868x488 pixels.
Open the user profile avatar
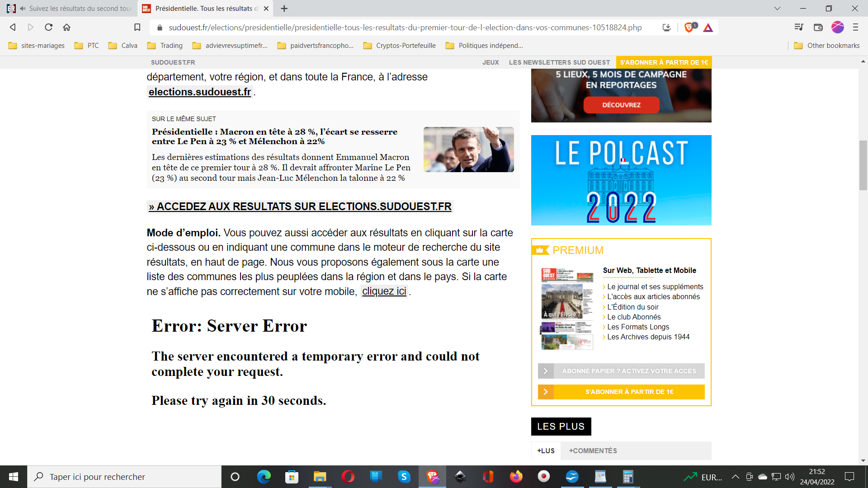tap(837, 27)
